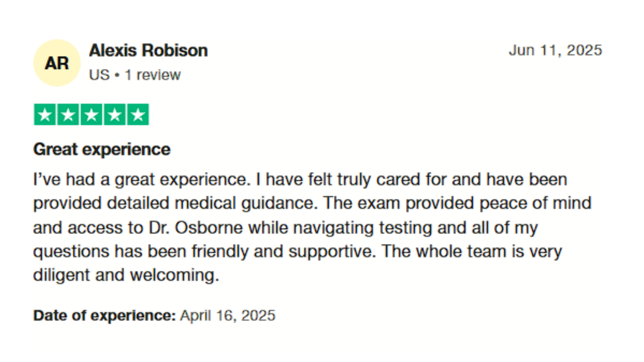644x362 pixels.
Task: Click the fifth green star
Action: (138, 115)
